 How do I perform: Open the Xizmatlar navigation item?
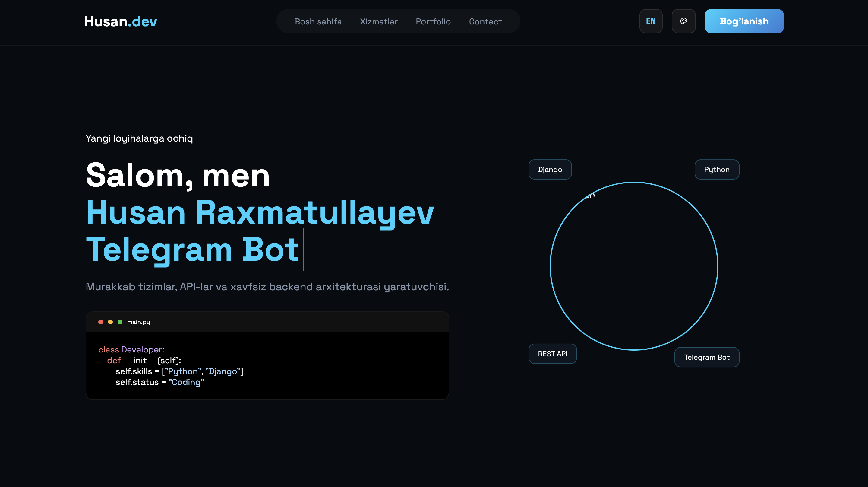[x=379, y=21]
